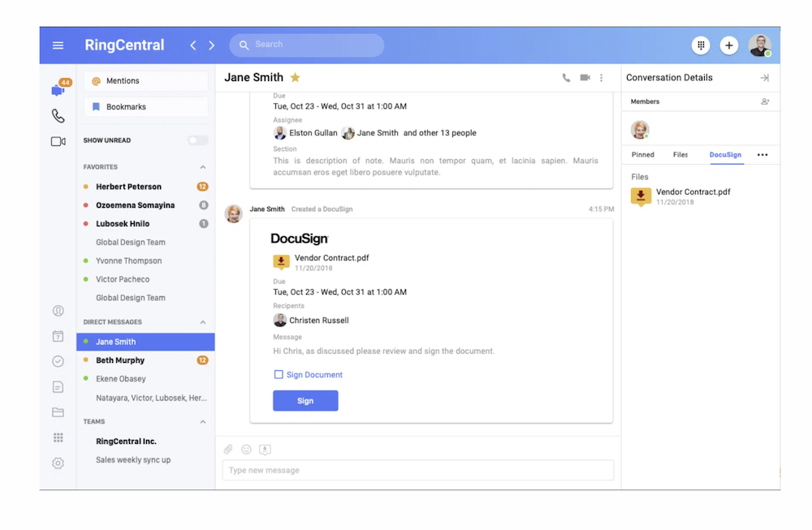Open Victor Pacheco conversation
Image resolution: width=812 pixels, height=530 pixels.
coord(145,279)
